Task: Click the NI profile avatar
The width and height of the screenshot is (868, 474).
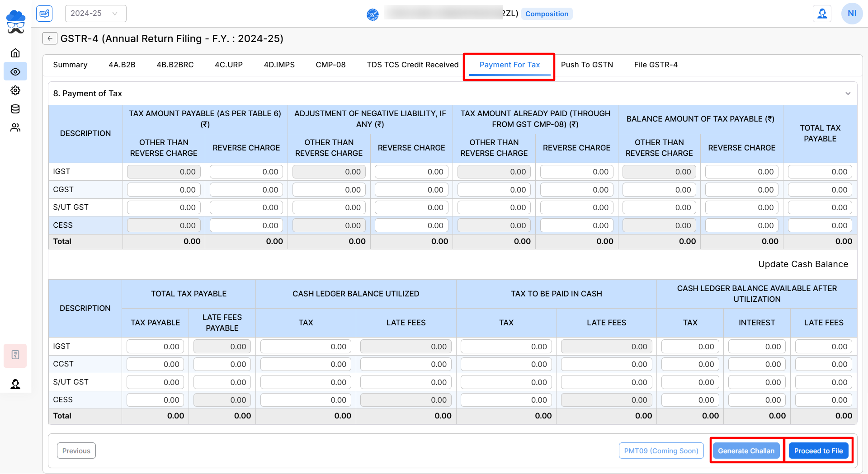Action: [852, 14]
